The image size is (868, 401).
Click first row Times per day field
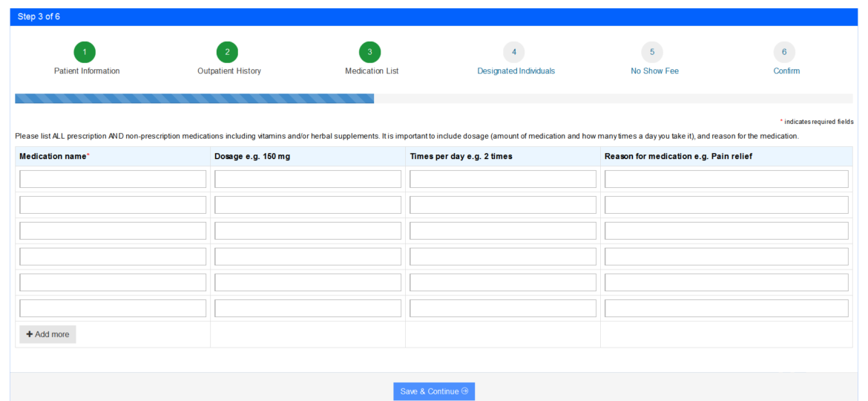(x=503, y=179)
